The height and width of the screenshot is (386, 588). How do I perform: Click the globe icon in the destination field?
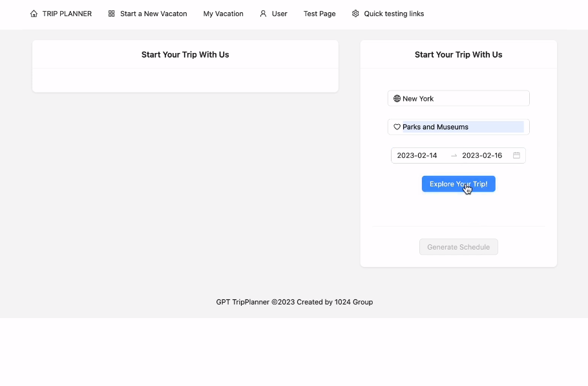tap(397, 99)
